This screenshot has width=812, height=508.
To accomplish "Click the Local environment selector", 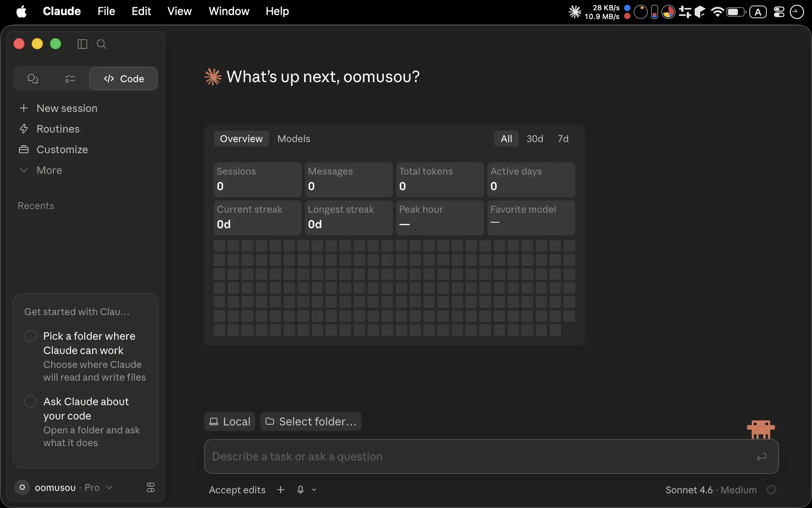I will (230, 421).
